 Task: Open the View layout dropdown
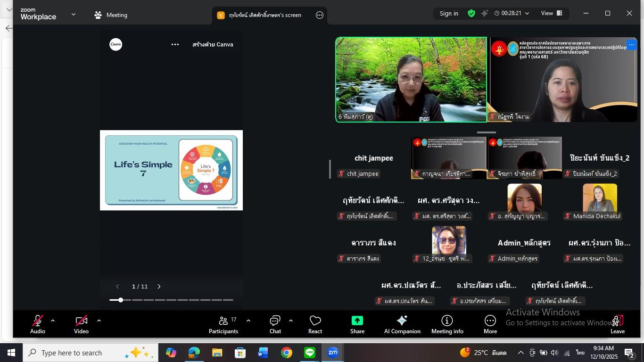point(551,14)
